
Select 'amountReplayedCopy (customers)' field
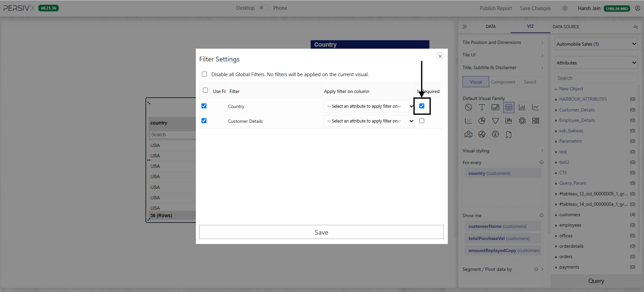(502, 250)
